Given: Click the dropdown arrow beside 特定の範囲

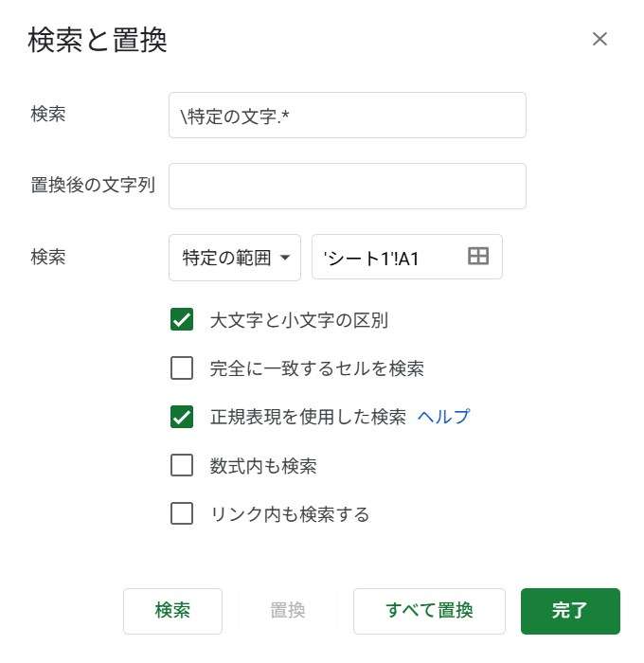Looking at the screenshot, I should tap(285, 258).
